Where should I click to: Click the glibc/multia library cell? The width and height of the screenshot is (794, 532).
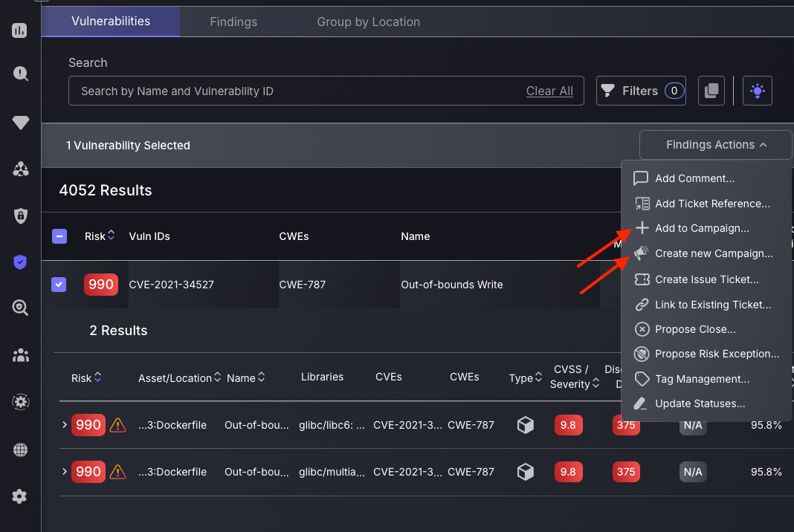[332, 472]
